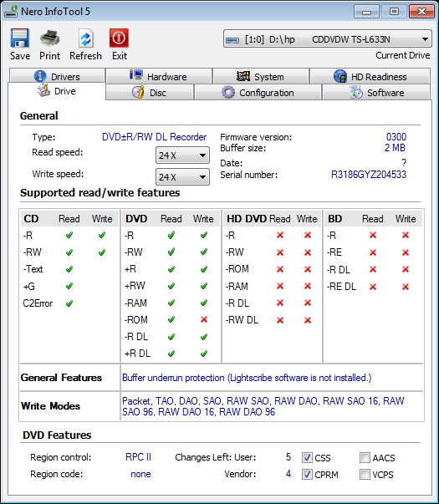The image size is (439, 504).
Task: Click the Nero InfoTool title bar icon
Action: click(x=11, y=11)
